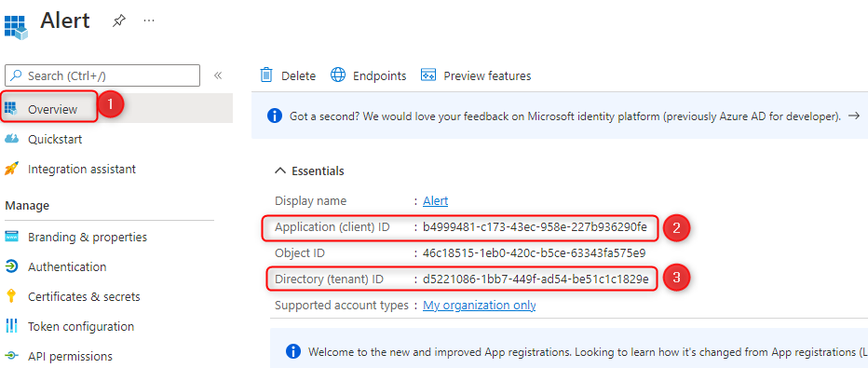Open Quickstart cloud icon item
868x368 pixels.
(11, 140)
